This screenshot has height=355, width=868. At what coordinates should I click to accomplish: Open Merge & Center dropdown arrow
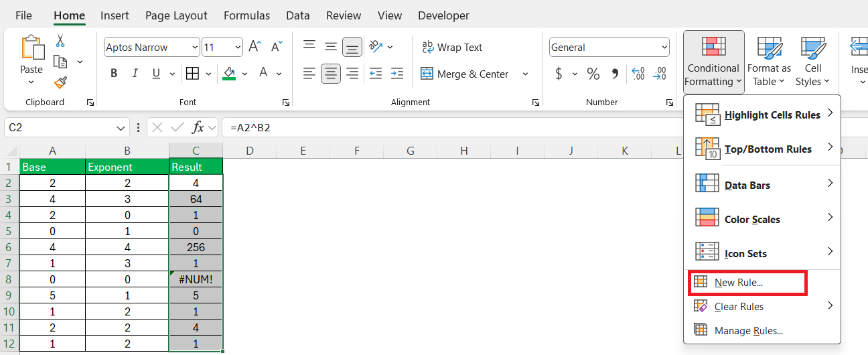coord(525,74)
